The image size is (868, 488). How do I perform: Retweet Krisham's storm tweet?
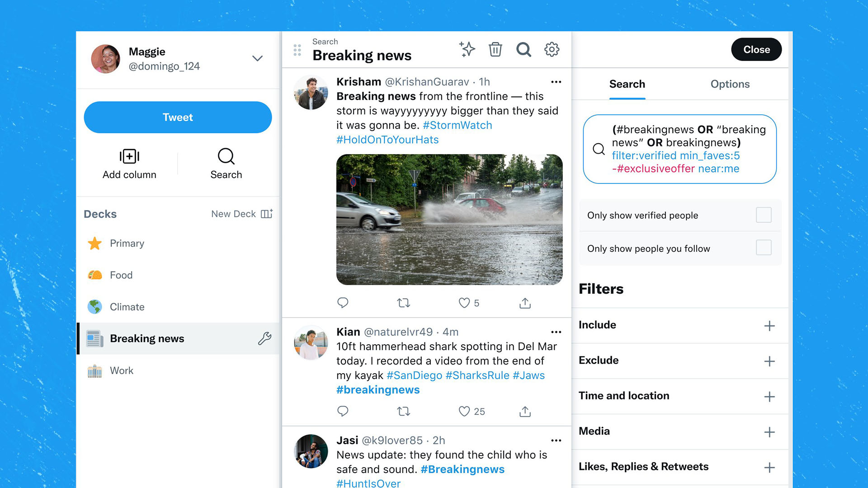(403, 303)
